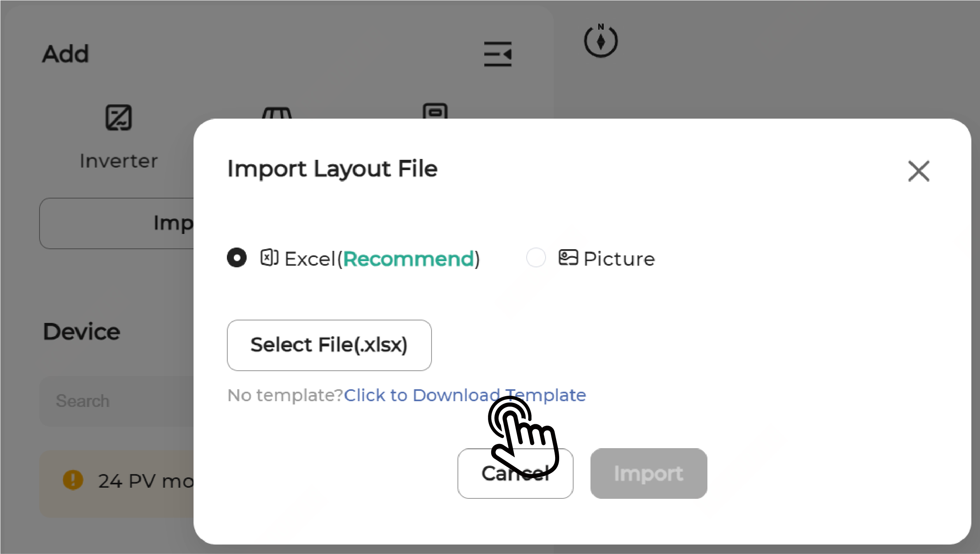Screen dimensions: 980x554
Task: Click the Recommend green text label
Action: (408, 259)
